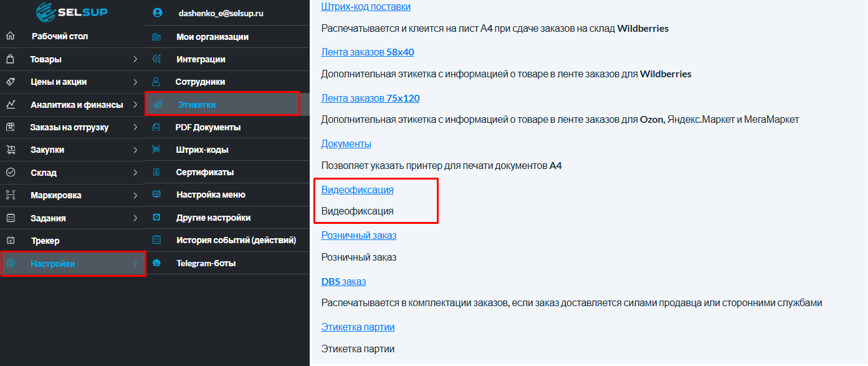Viewport: 868px width, 366px height.
Task: Expand the Аналитика и финансы chevron
Action: (x=135, y=105)
